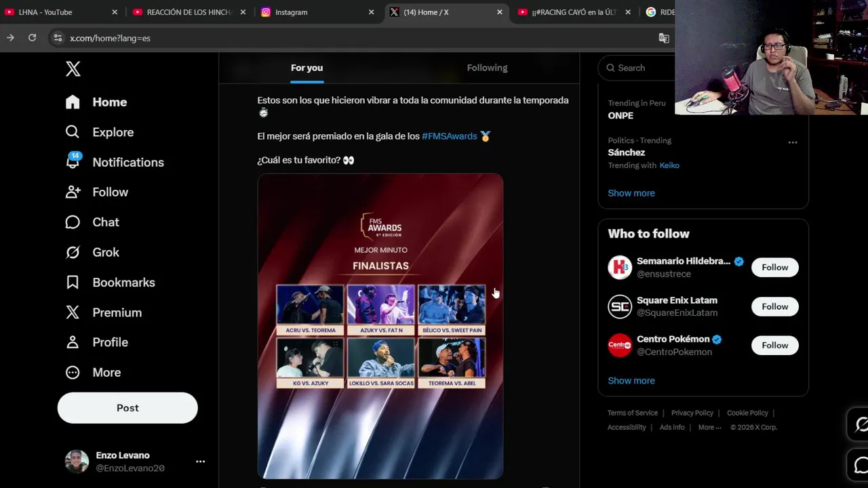
Task: Follow Square Enix Latam
Action: [774, 306]
